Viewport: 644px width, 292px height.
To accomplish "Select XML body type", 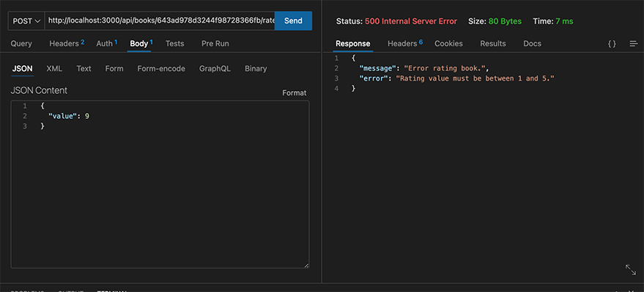I will [x=54, y=69].
